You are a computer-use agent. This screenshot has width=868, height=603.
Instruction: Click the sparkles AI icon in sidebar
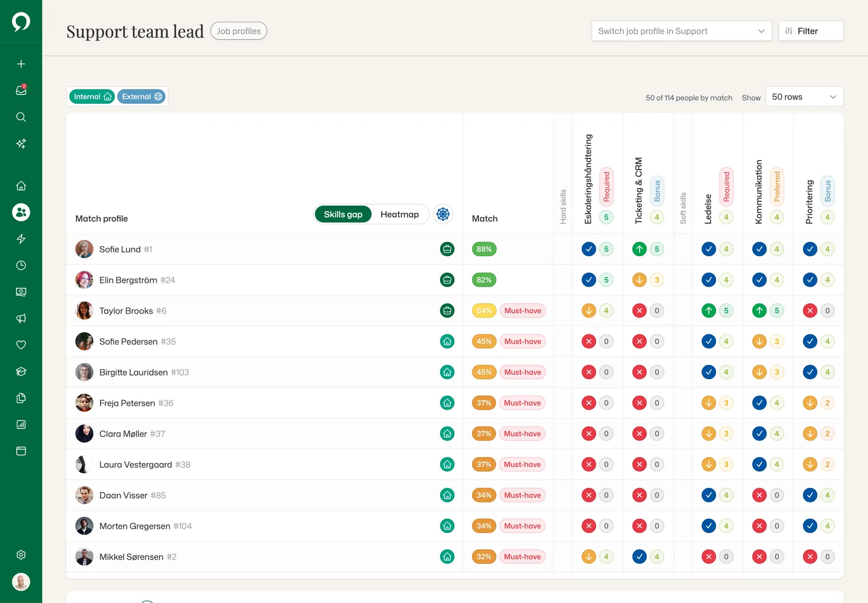point(21,143)
